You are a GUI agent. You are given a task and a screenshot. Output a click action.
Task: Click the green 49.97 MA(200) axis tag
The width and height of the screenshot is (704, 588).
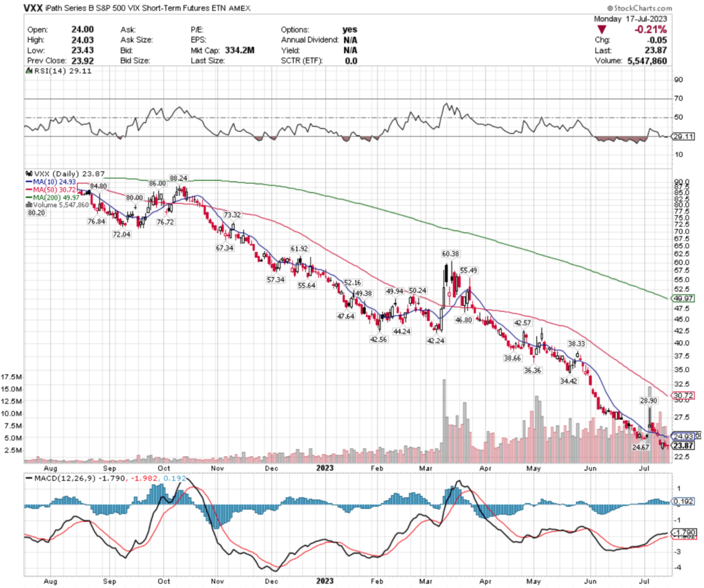point(683,298)
